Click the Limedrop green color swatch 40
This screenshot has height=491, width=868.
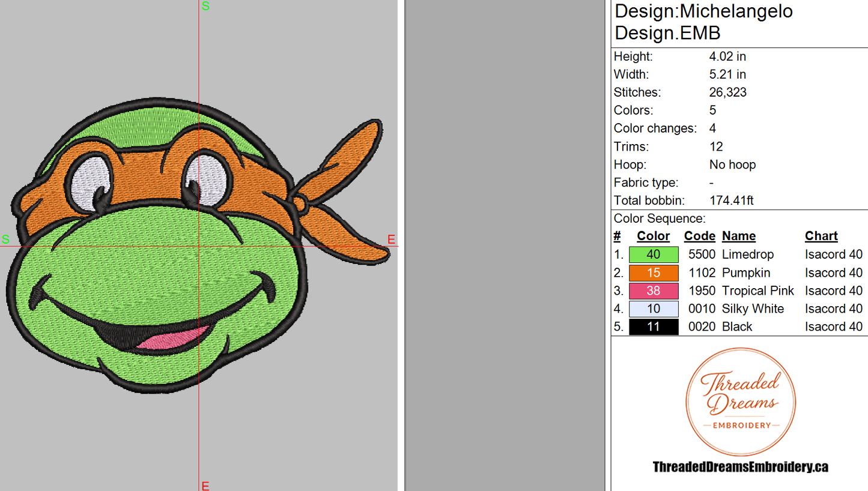pyautogui.click(x=654, y=255)
